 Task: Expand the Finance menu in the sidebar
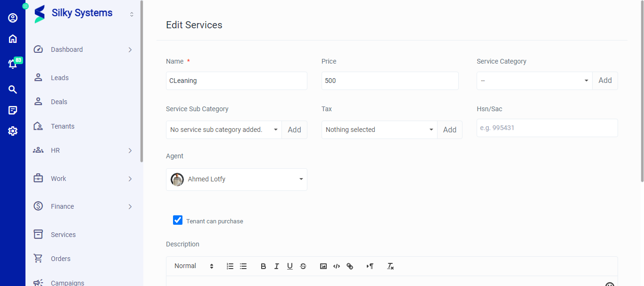[x=62, y=206]
